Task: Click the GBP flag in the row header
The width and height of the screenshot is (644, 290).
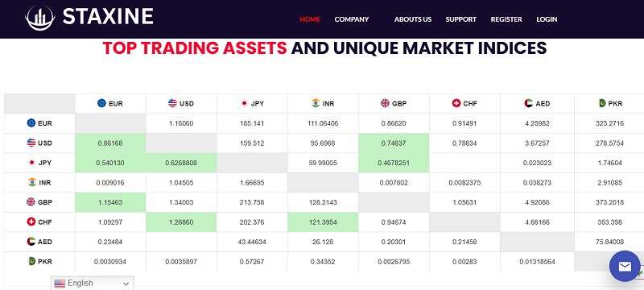Action: [x=31, y=201]
